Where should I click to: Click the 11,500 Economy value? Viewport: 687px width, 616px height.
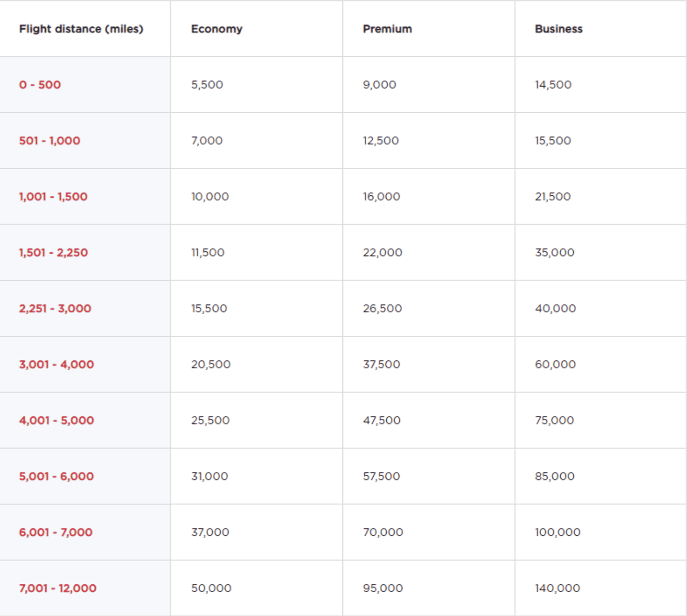pyautogui.click(x=208, y=253)
